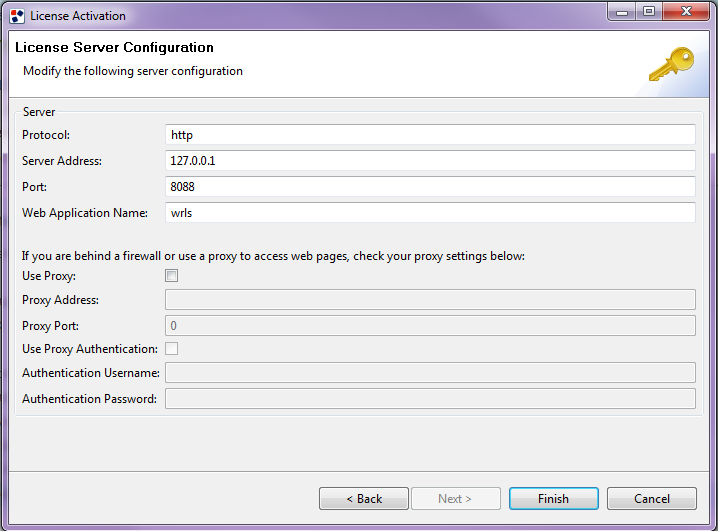Click the disabled Next button
718x531 pixels.
tap(456, 498)
